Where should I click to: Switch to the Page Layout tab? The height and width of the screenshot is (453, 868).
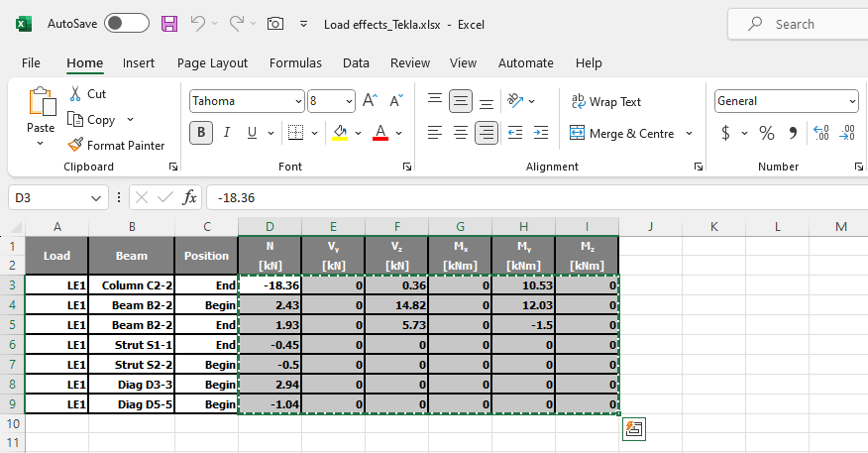pos(212,62)
